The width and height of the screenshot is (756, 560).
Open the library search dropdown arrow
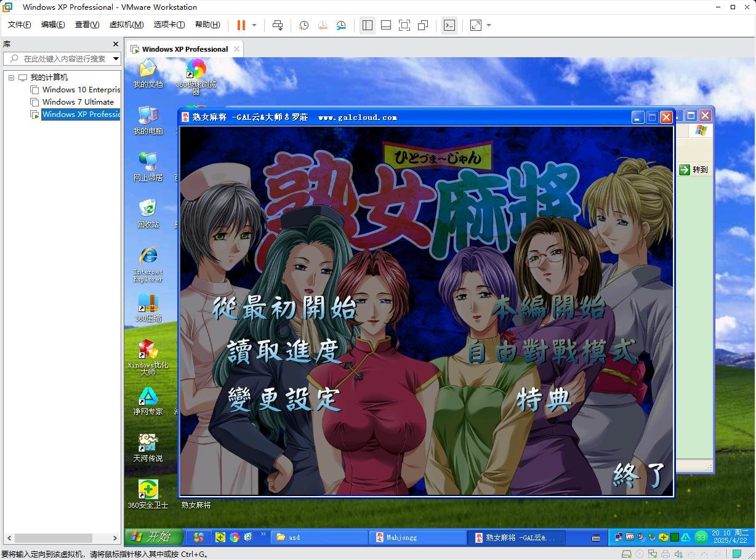[x=116, y=58]
